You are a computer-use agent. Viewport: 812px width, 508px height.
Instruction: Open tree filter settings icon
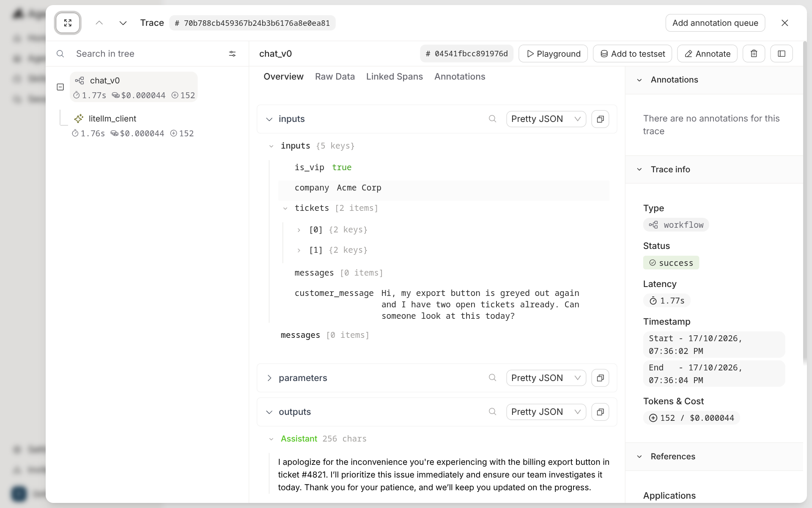pos(232,54)
